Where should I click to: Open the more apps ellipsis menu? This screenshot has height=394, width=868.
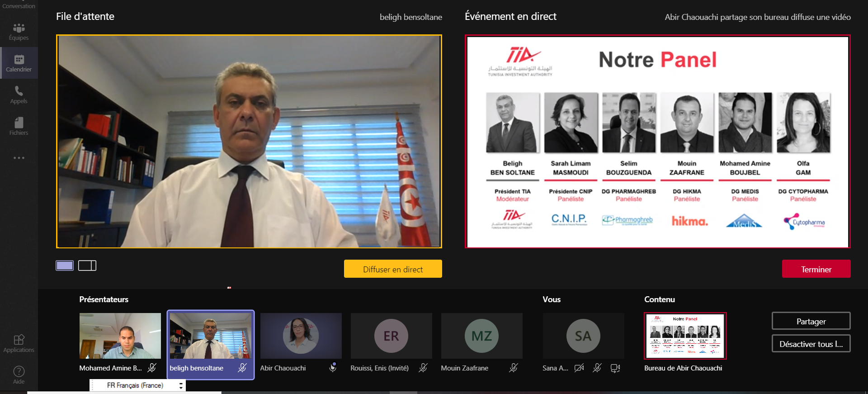point(19,158)
